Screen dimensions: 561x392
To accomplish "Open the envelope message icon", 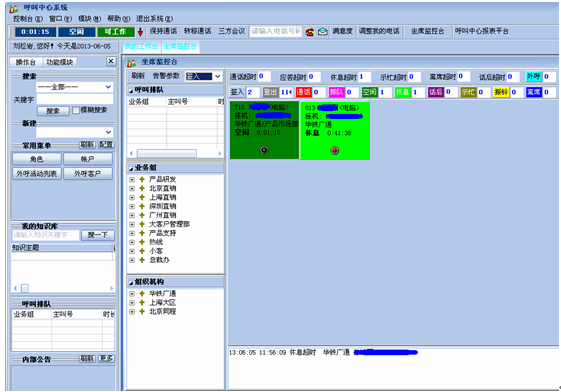I will (x=323, y=32).
